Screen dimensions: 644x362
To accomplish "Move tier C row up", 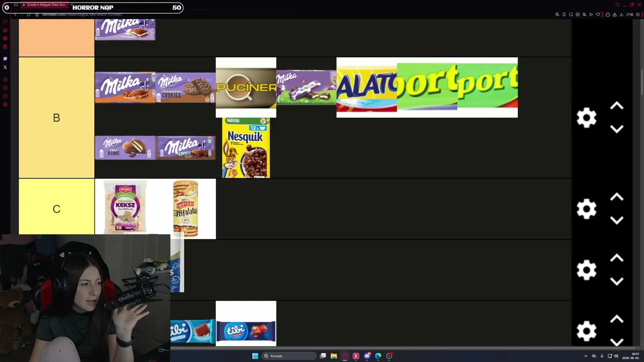I will coord(617,198).
